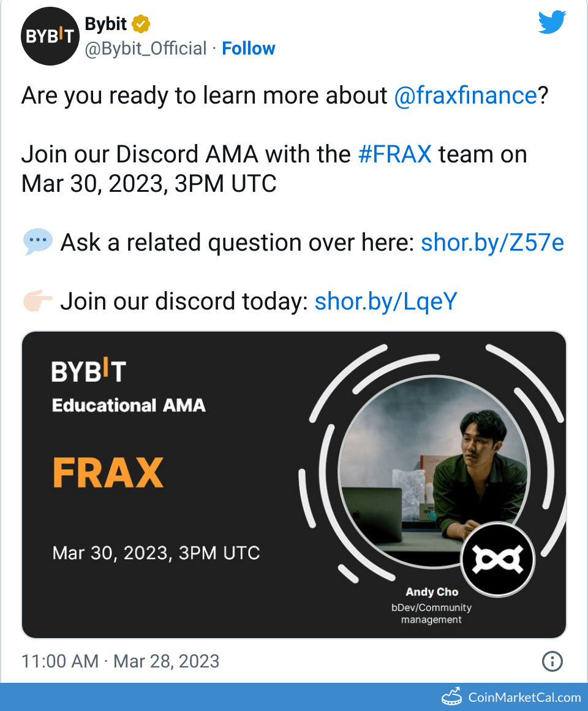Click the @Bybit_Official handle
This screenshot has width=588, height=711.
pos(145,48)
